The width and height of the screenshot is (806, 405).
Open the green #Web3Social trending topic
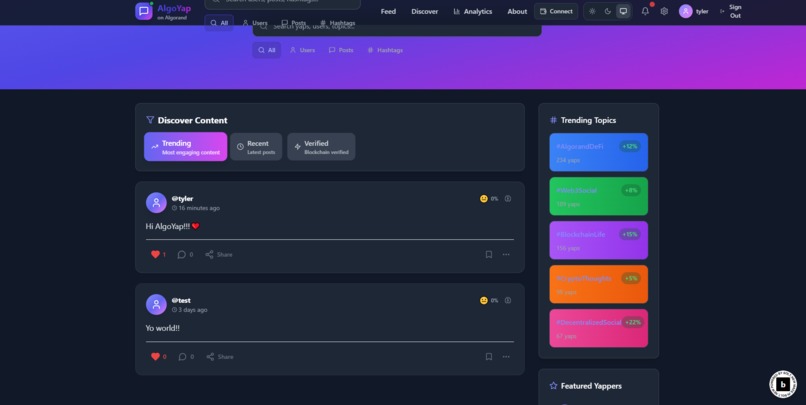pyautogui.click(x=598, y=196)
